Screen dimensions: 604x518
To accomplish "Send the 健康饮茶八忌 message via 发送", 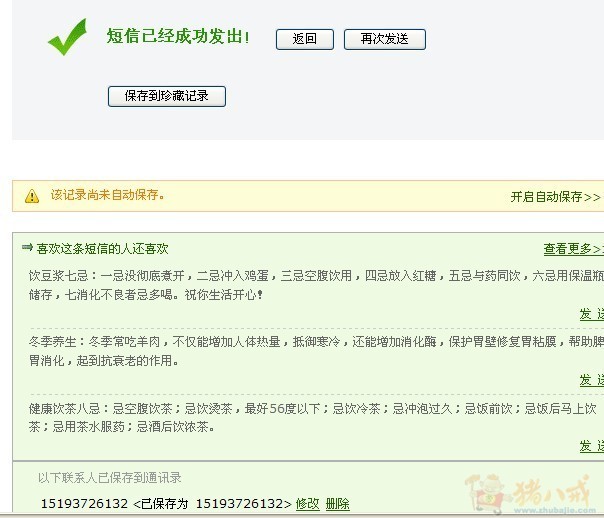I will coord(591,446).
